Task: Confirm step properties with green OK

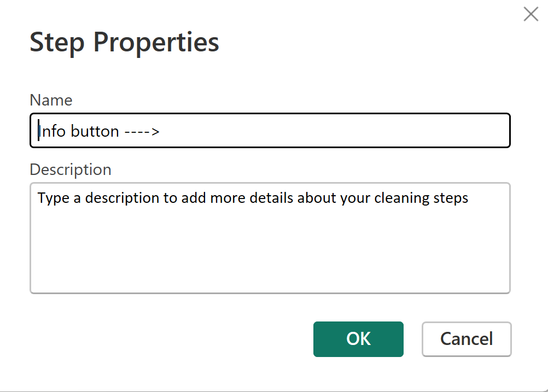Action: [358, 339]
